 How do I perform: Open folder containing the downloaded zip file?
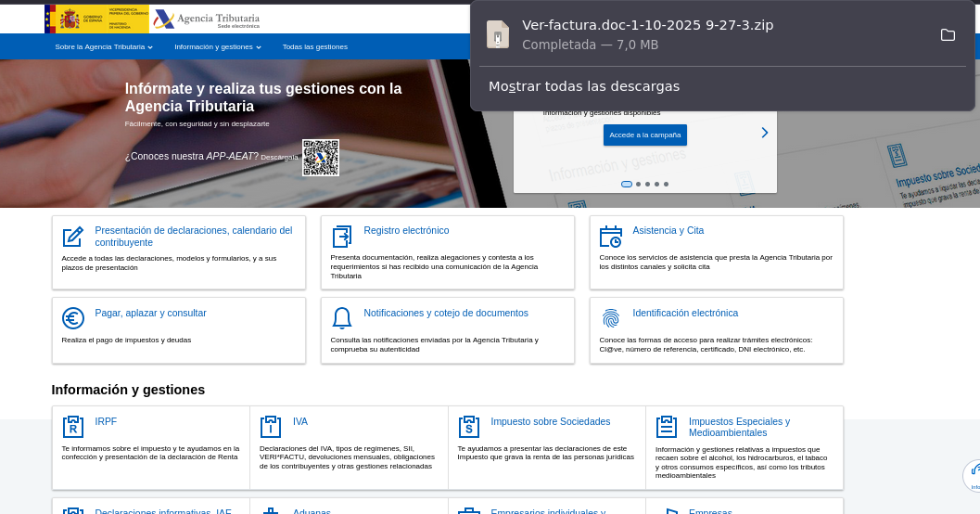948,35
